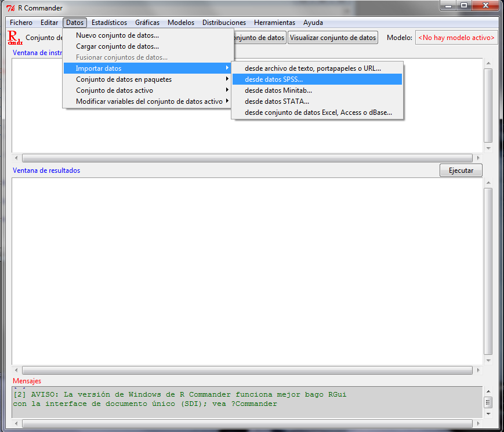Click up arrow of Mensajes vertical scrollbar
504x432 pixels.
click(x=488, y=391)
